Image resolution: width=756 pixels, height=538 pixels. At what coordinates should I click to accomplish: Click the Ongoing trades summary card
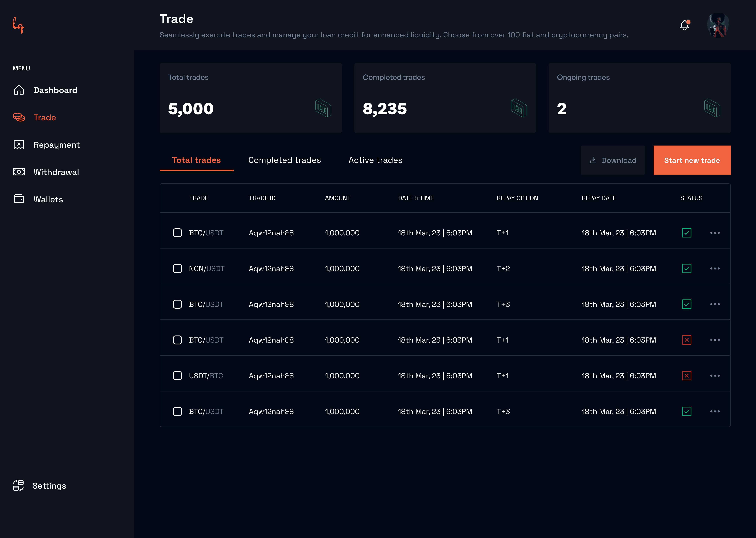click(639, 98)
